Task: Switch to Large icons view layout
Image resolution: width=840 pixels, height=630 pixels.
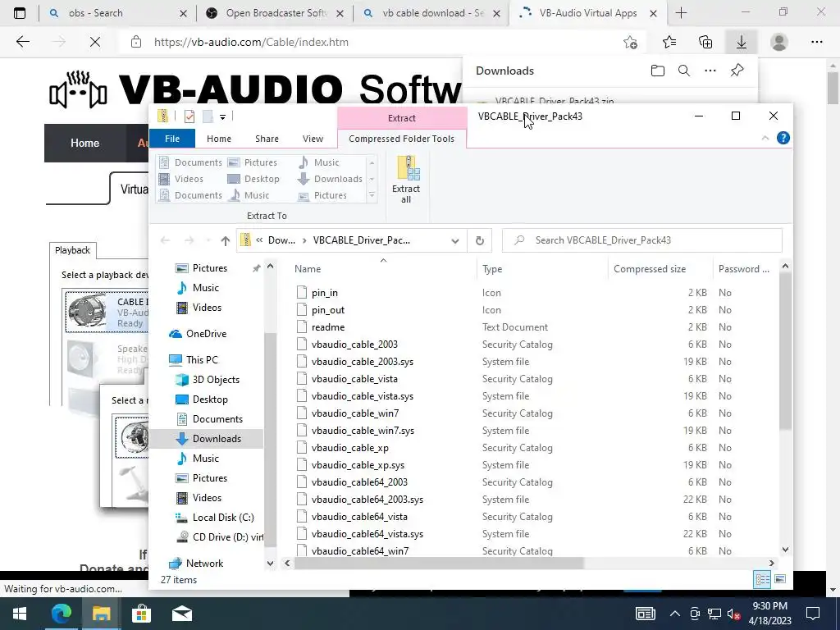Action: point(781,579)
